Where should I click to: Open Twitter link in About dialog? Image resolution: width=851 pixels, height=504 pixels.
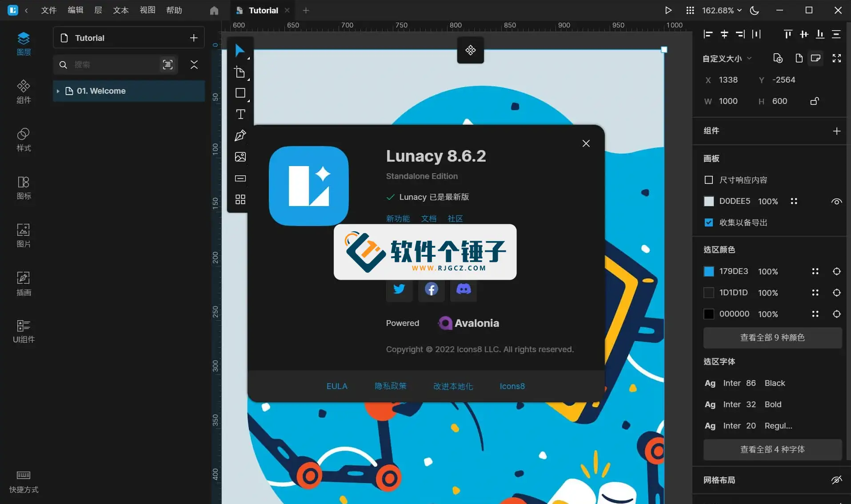(x=399, y=289)
